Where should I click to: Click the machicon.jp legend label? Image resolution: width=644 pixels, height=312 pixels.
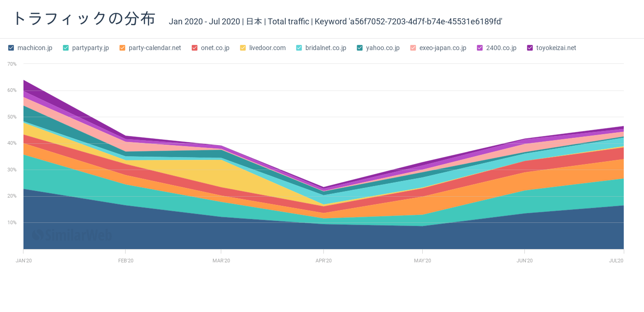pyautogui.click(x=35, y=48)
